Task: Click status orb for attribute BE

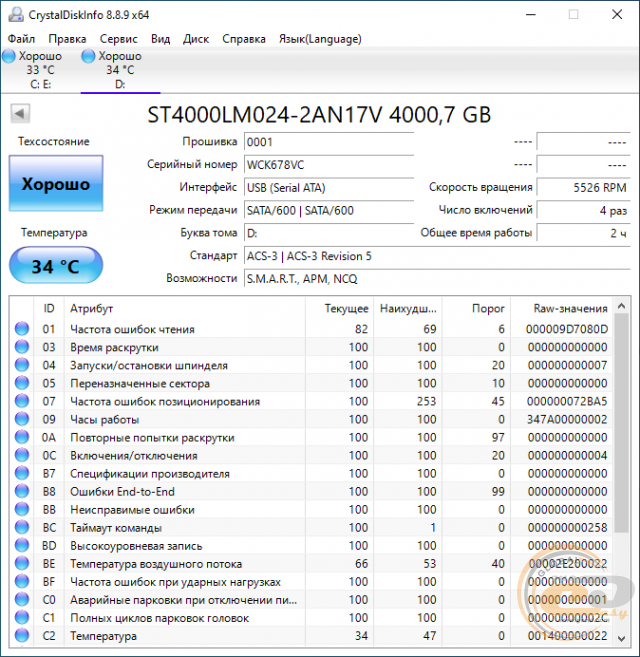Action: click(x=22, y=564)
